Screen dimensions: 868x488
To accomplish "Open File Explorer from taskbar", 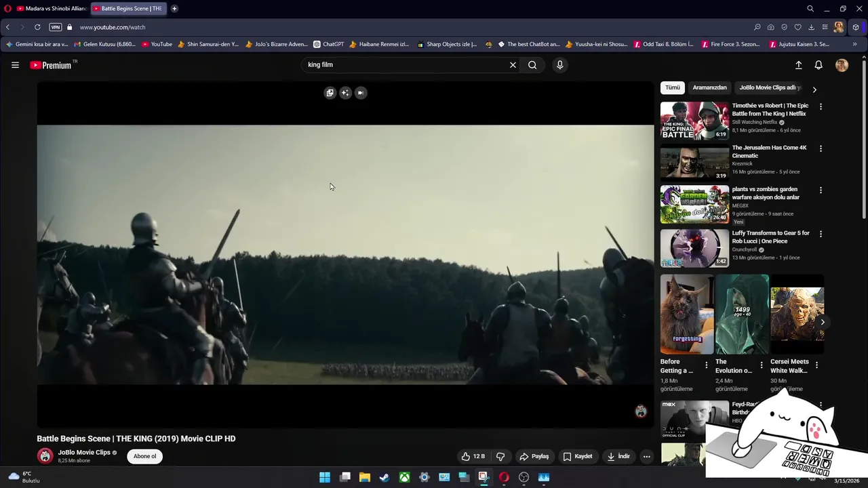I will [364, 477].
